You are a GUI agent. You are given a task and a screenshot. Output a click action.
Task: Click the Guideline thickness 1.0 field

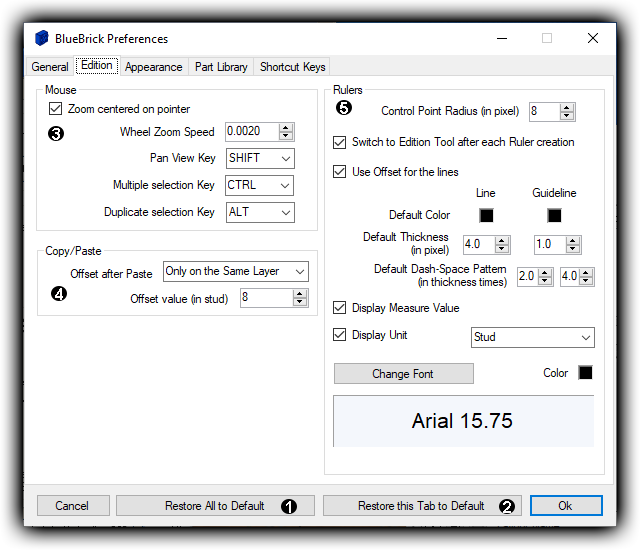(550, 245)
